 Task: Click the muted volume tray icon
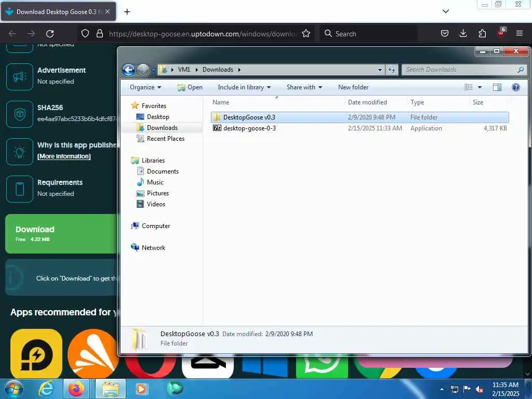480,389
